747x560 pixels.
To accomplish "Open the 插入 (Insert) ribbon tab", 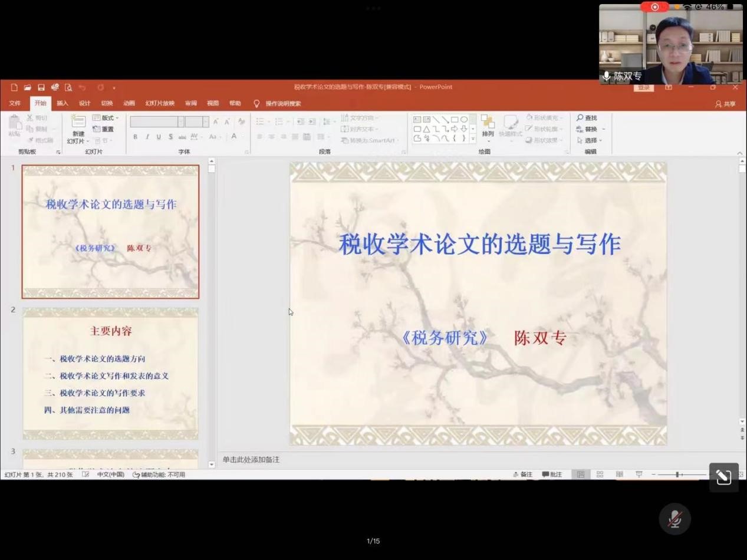I will coord(62,103).
